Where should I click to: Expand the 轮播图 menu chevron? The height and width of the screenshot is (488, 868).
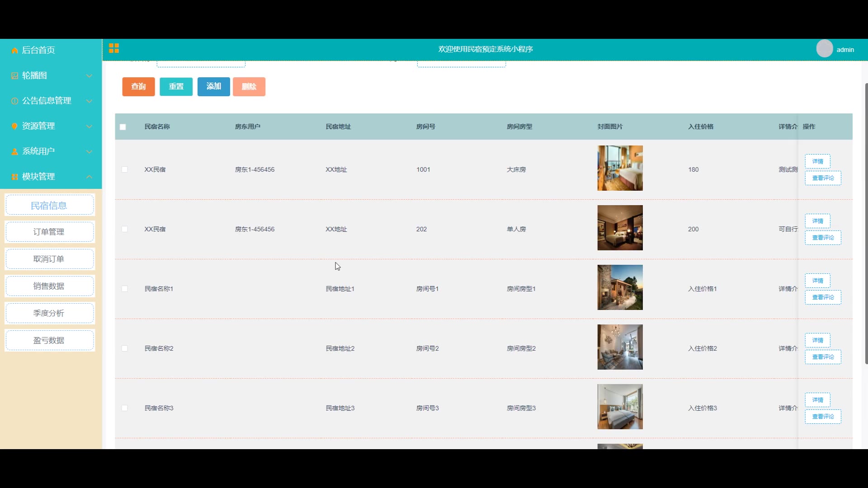click(x=89, y=76)
